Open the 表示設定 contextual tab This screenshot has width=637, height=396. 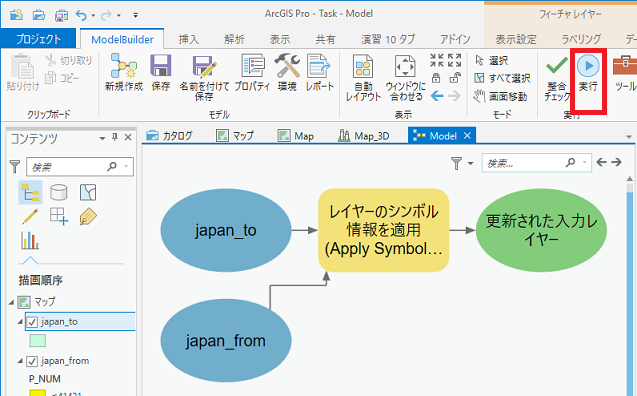click(x=516, y=39)
